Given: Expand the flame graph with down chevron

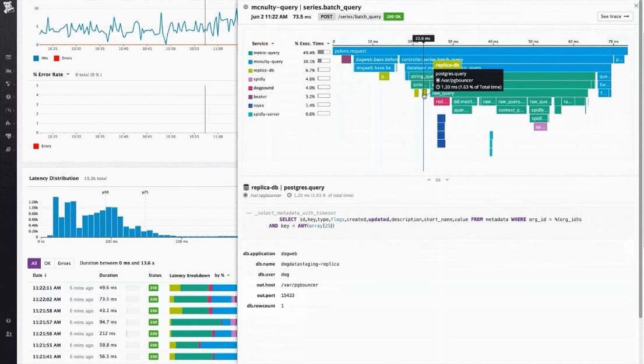Looking at the screenshot, I should point(447,180).
